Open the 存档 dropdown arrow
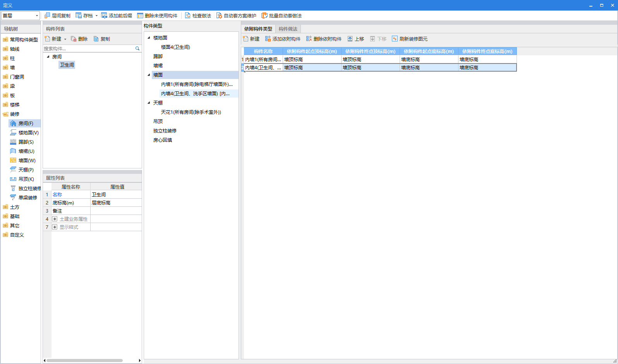The image size is (618, 364). (96, 16)
